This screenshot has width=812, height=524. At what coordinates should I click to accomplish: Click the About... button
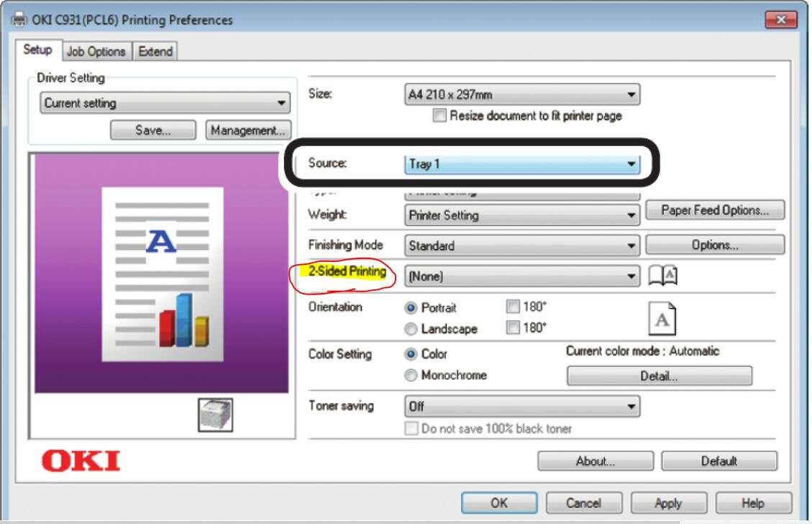[x=596, y=461]
